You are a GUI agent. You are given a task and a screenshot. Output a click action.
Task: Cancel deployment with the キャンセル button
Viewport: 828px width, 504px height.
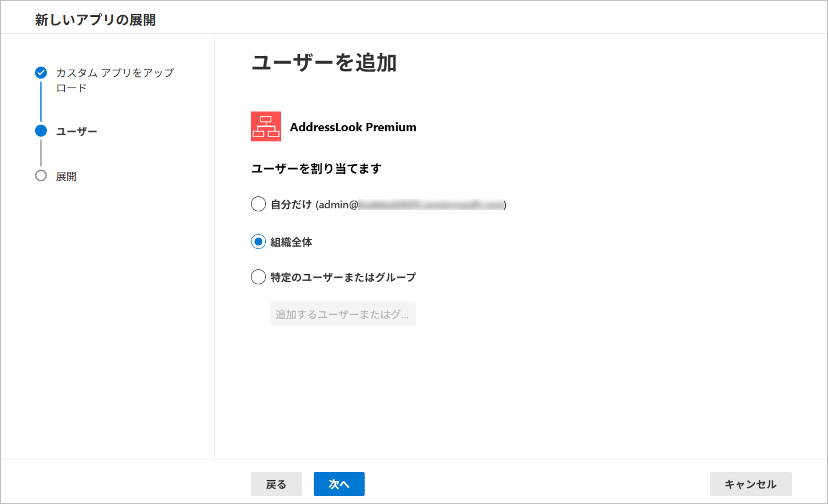click(750, 484)
